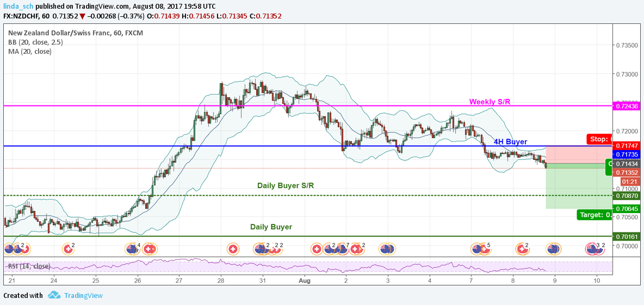644x305 pixels.
Task: Click the 10 date on time axis
Action: point(597,281)
